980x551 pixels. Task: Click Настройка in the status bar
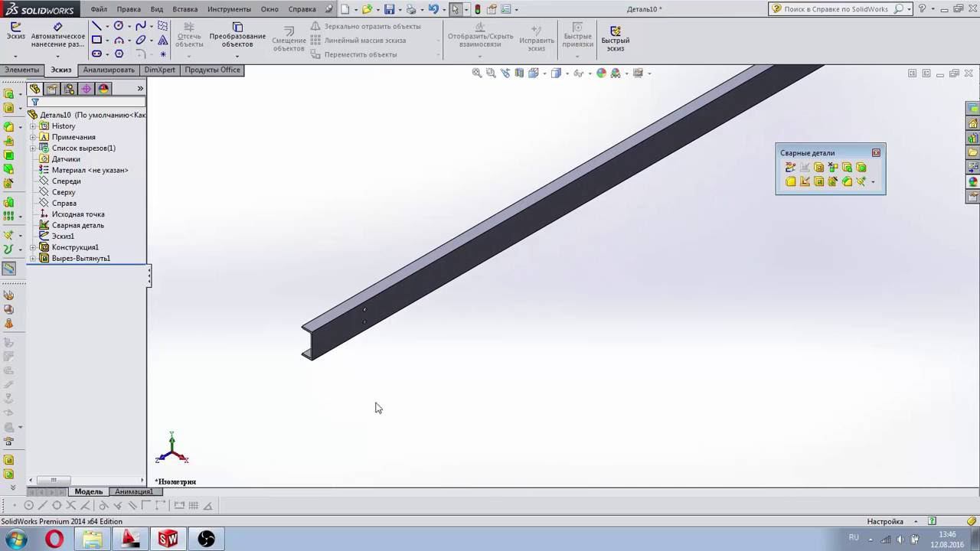point(885,521)
